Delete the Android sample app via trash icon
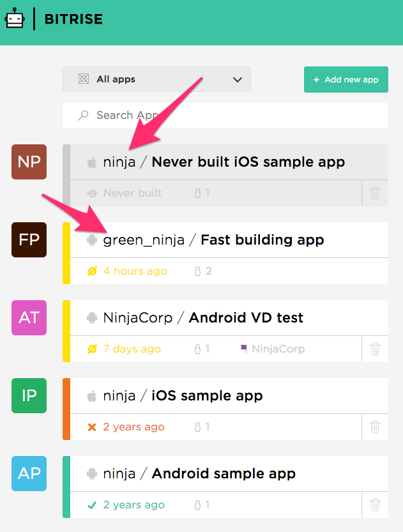The image size is (403, 532). (x=375, y=505)
